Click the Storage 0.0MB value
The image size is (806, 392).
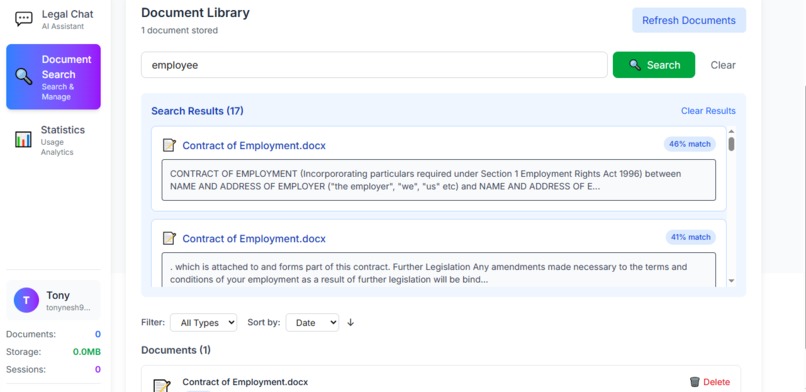(86, 352)
